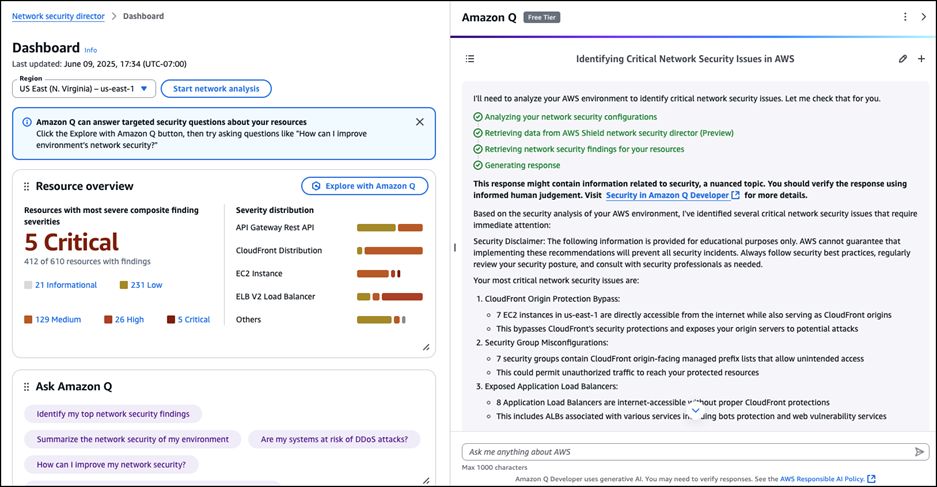Screen dimensions: 937x487
Task: Filter by 5 Critical findings link
Action: (x=189, y=320)
